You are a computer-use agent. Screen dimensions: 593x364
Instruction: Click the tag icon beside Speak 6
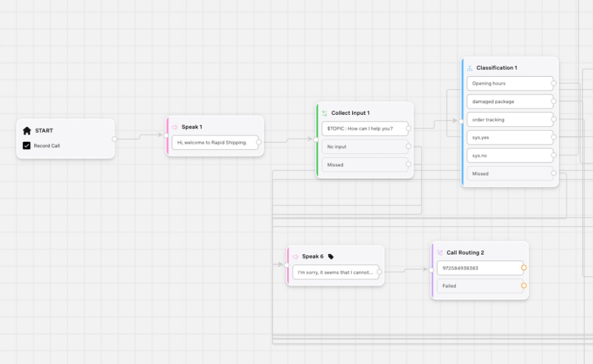point(331,257)
